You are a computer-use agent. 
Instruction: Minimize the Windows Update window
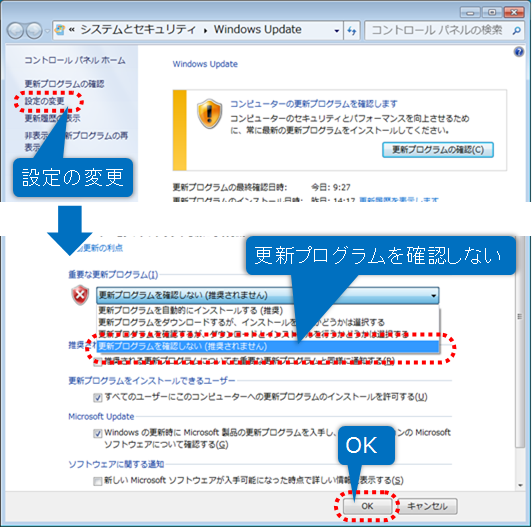coord(470,13)
